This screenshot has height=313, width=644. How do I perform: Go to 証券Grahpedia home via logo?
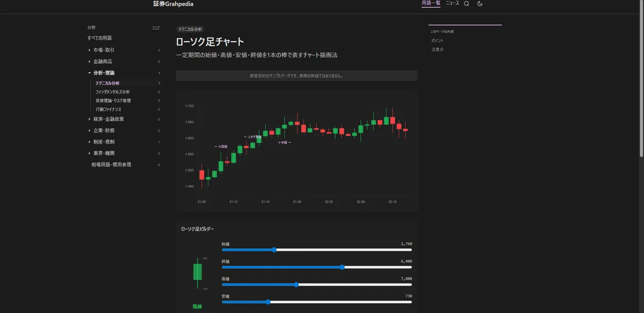pos(173,4)
